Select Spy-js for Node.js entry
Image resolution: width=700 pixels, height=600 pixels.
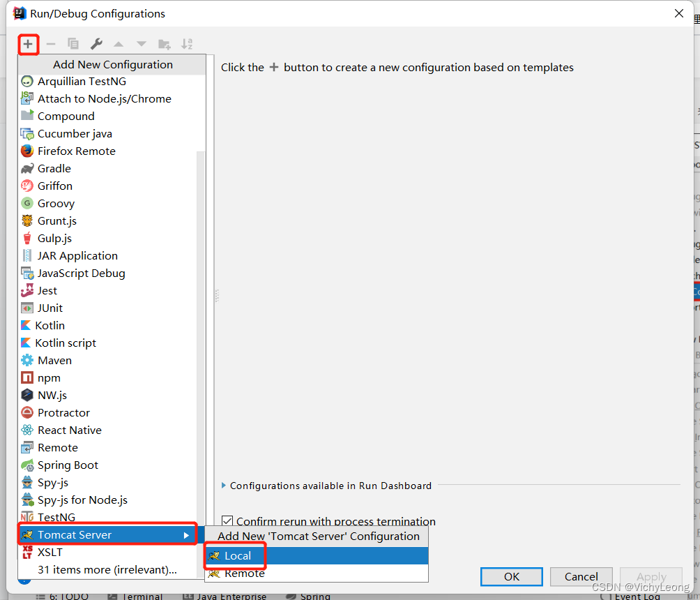tap(107, 500)
